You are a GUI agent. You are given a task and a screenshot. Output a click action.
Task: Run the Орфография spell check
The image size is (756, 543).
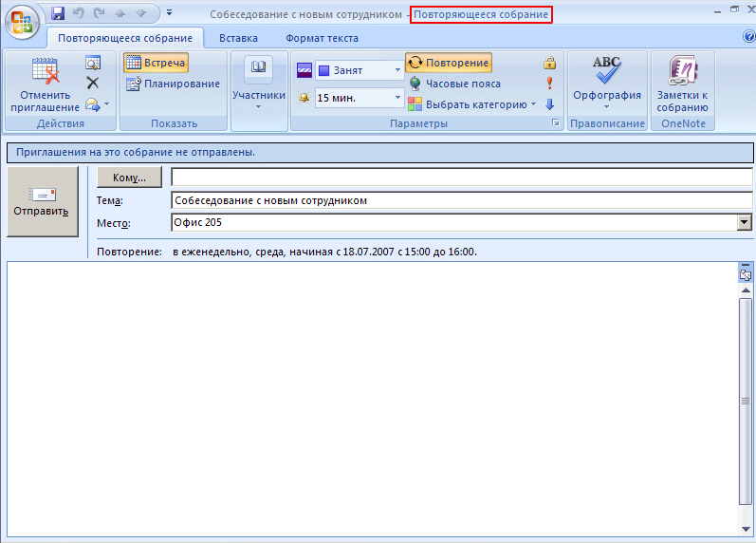pos(607,83)
